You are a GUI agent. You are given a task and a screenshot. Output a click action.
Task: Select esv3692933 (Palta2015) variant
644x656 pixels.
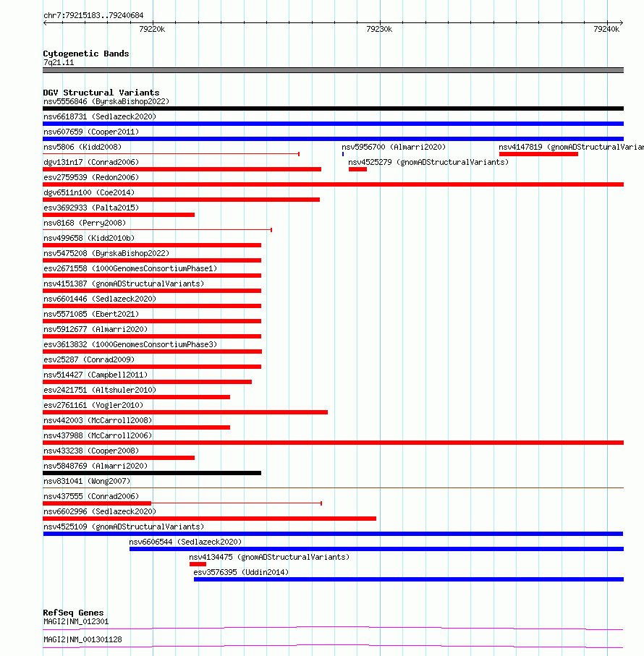tap(91, 208)
